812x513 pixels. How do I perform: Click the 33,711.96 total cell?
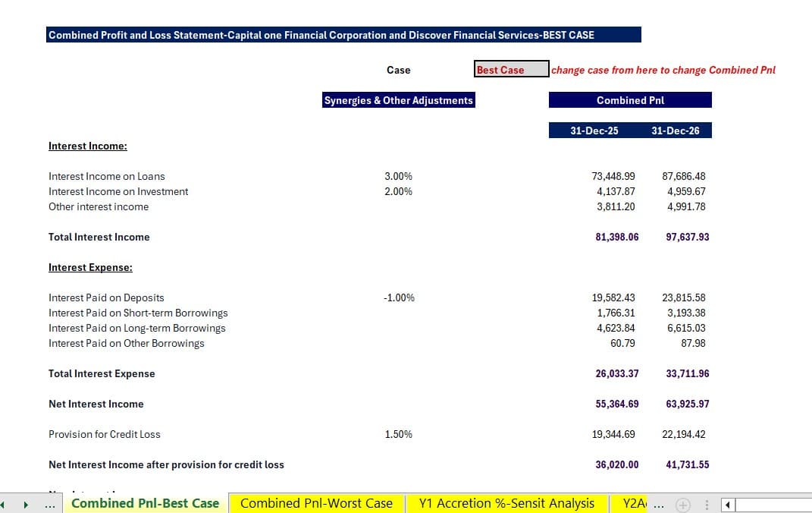pyautogui.click(x=687, y=373)
